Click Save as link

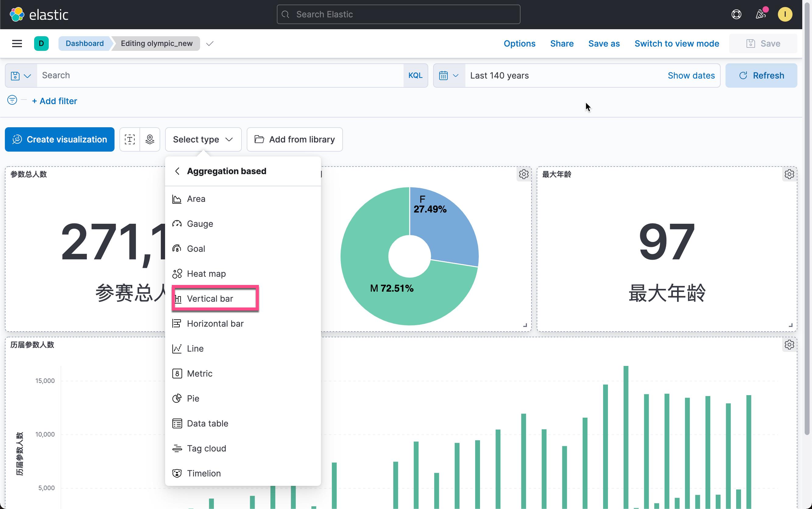point(604,44)
